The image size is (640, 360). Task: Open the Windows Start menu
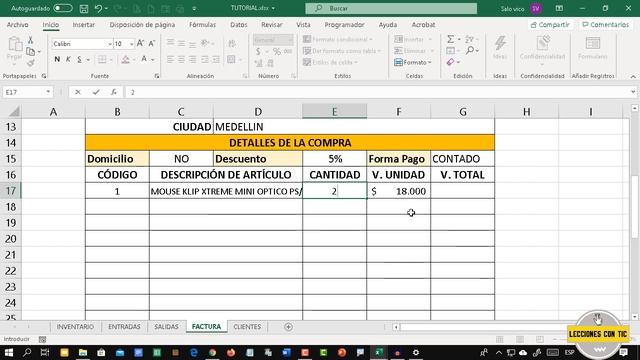pyautogui.click(x=9, y=353)
